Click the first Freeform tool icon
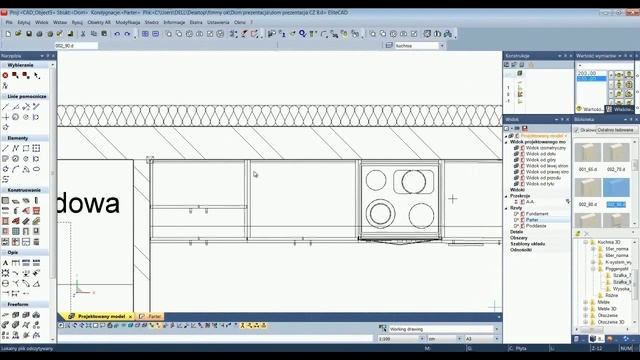Screen dimensions: 640x360 pyautogui.click(x=5, y=315)
